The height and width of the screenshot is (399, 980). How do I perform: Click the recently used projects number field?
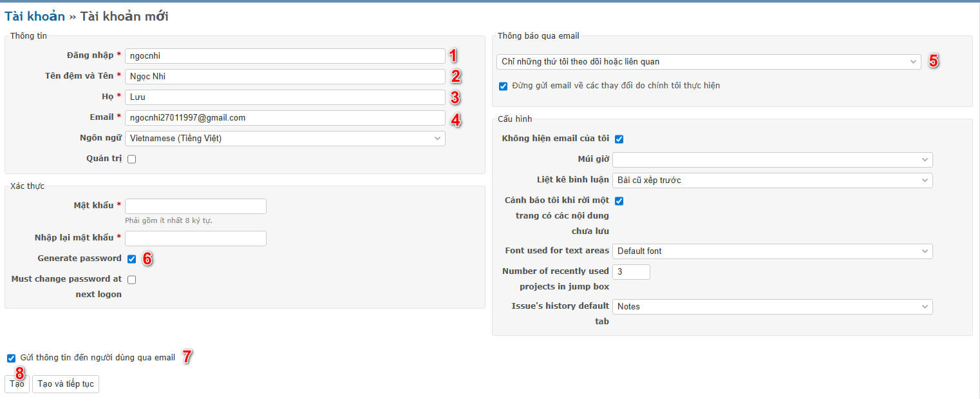click(x=631, y=272)
